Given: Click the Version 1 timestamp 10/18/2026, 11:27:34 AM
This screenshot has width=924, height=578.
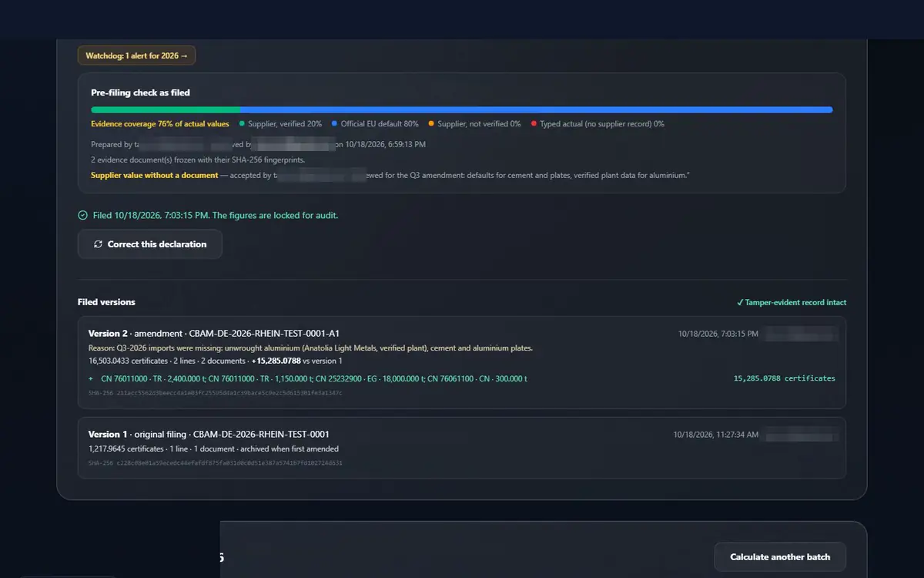Looking at the screenshot, I should [x=716, y=435].
